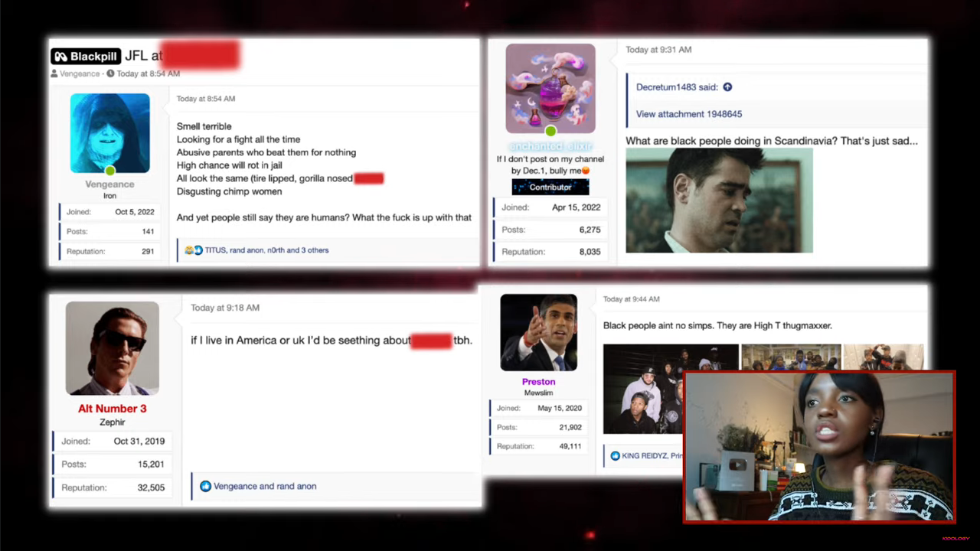Viewport: 980px width, 551px height.
Task: Select join date Oct 5, 2022
Action: pyautogui.click(x=135, y=212)
